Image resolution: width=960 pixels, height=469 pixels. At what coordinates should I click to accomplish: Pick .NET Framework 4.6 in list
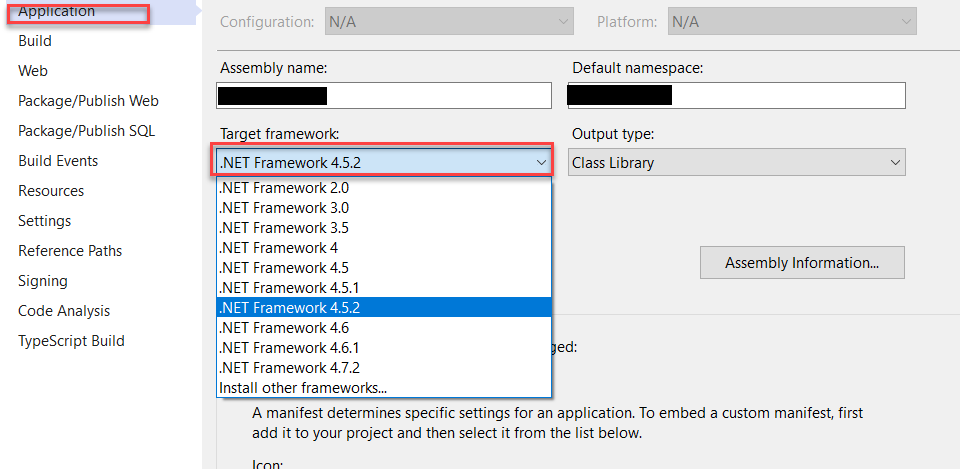[284, 328]
